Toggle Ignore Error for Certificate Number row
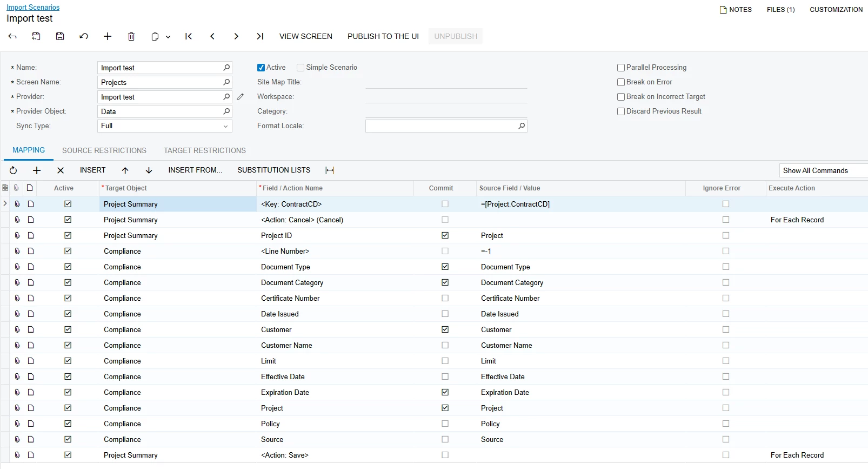The width and height of the screenshot is (868, 469). 726,298
